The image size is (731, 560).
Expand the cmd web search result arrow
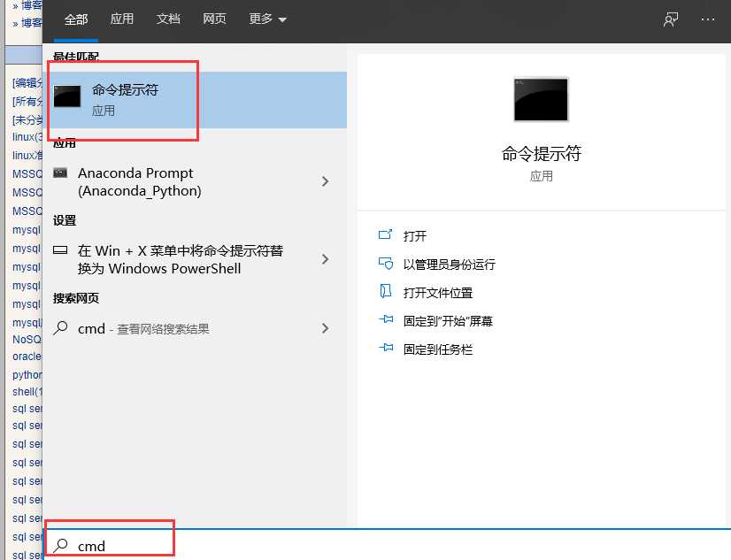326,328
